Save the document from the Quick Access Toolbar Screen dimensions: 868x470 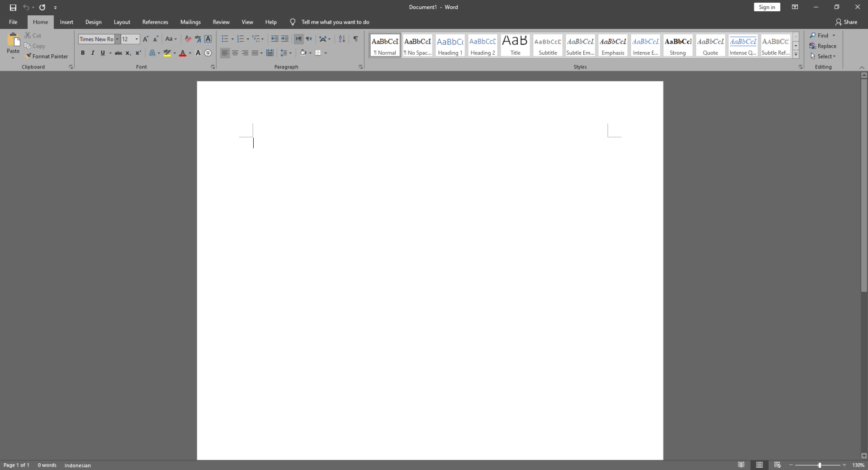coord(13,7)
